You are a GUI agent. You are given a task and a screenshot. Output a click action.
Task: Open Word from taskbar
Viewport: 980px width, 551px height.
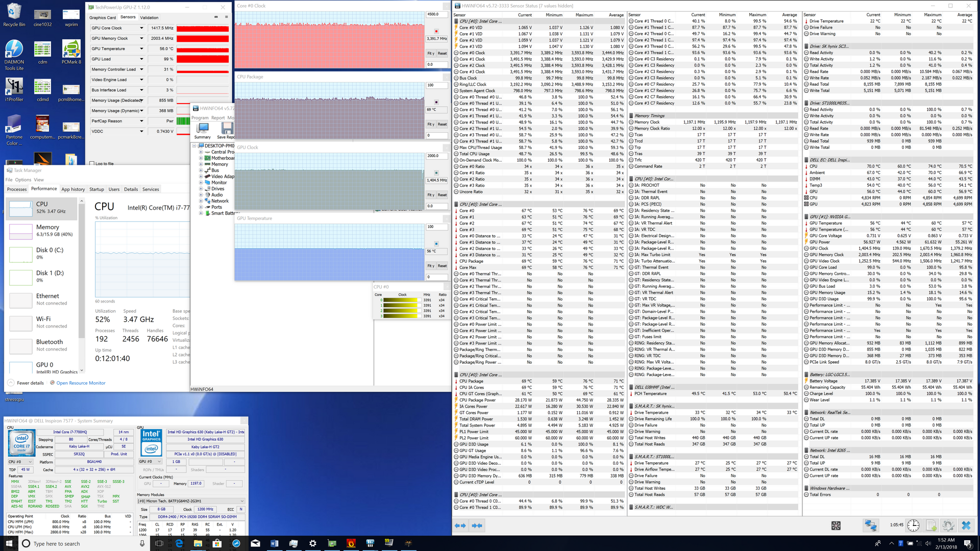(274, 543)
